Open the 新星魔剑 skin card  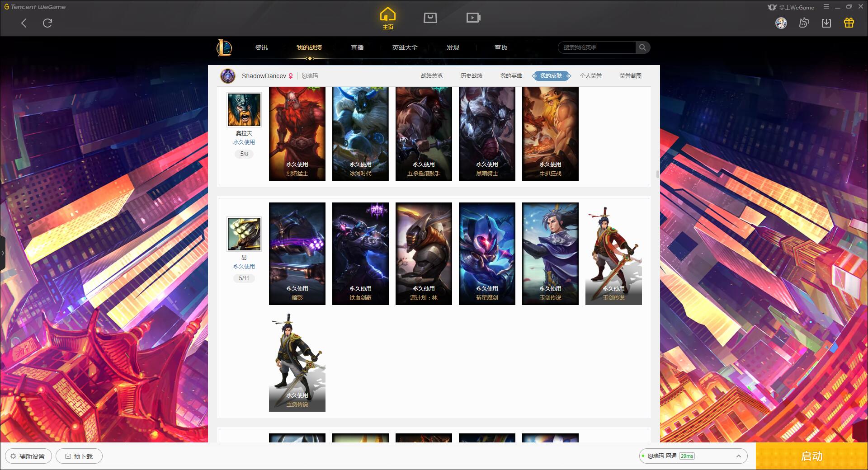coord(487,254)
